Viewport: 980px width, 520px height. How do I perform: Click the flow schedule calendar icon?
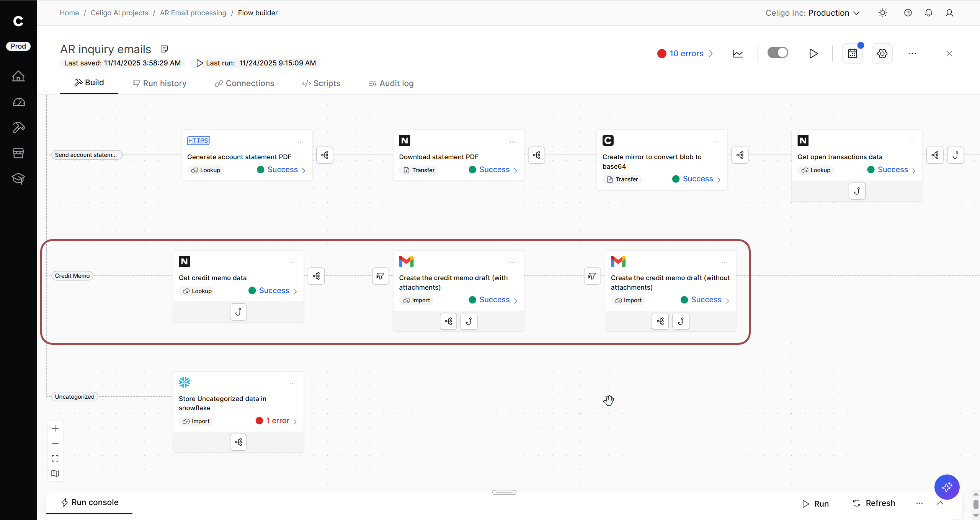852,54
